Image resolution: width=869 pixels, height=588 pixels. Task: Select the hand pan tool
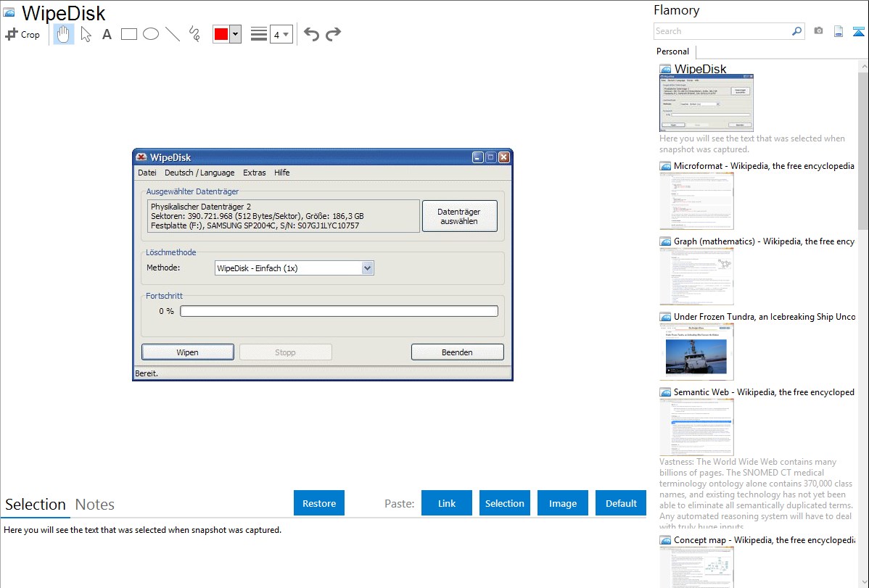coord(64,34)
